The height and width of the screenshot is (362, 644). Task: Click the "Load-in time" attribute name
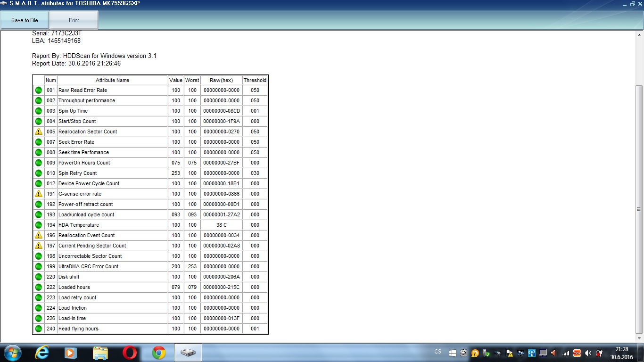point(72,318)
